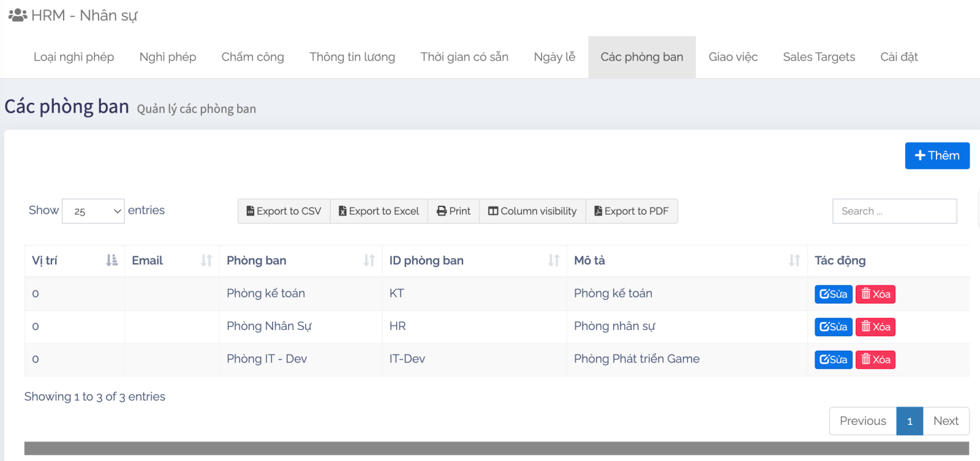Export departments to Excel
This screenshot has height=461, width=980.
379,211
